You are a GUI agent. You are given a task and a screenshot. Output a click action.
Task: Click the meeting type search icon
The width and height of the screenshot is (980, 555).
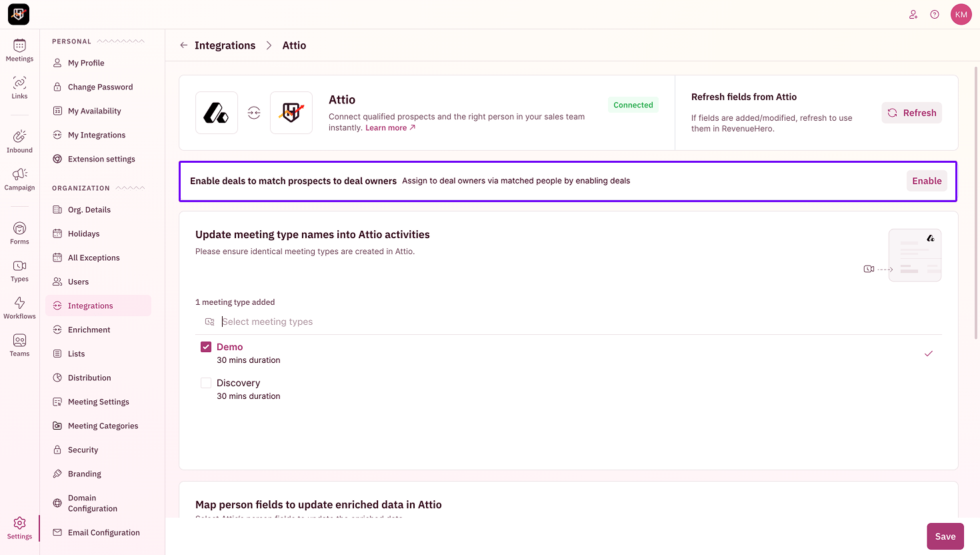click(209, 322)
